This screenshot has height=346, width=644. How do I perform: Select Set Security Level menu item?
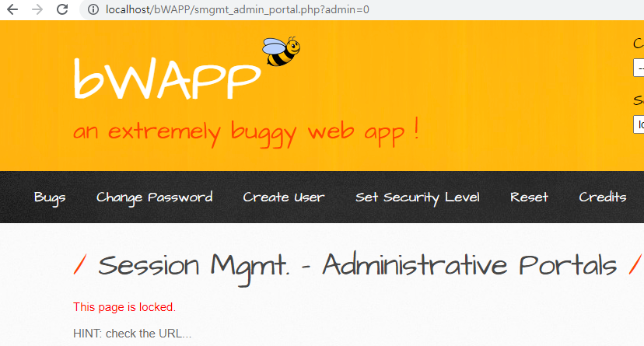pos(418,197)
